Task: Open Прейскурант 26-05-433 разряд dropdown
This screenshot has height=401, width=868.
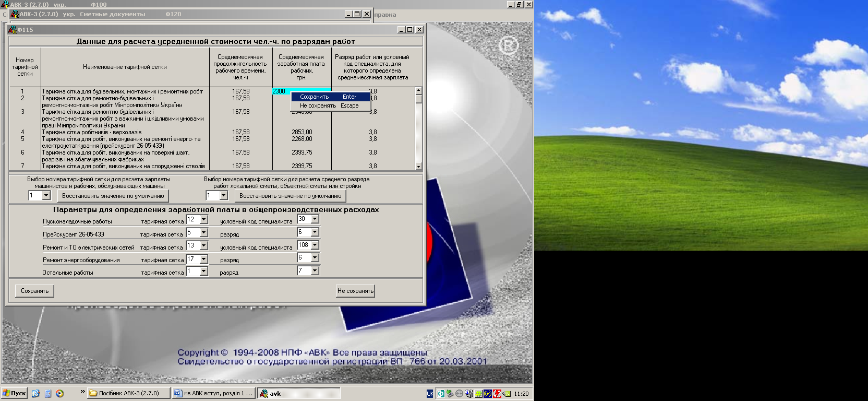Action: pos(315,232)
